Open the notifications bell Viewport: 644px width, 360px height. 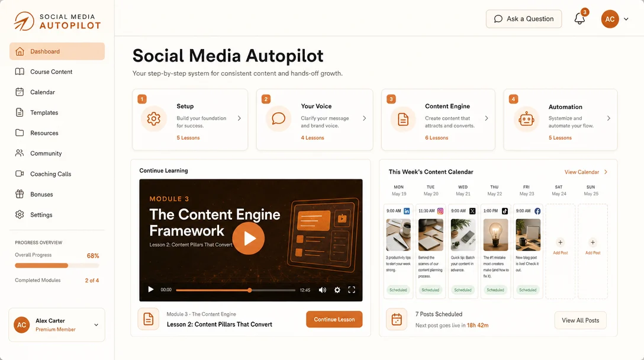coord(579,19)
